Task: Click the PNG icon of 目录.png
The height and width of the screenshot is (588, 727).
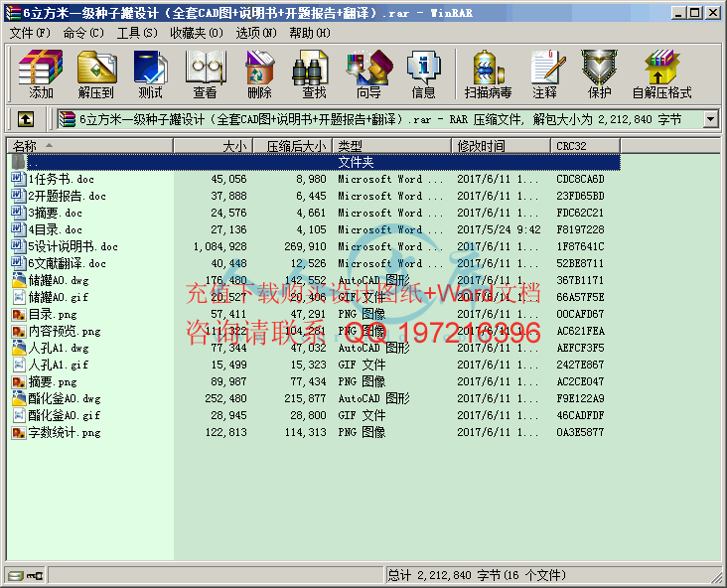Action: pos(19,315)
